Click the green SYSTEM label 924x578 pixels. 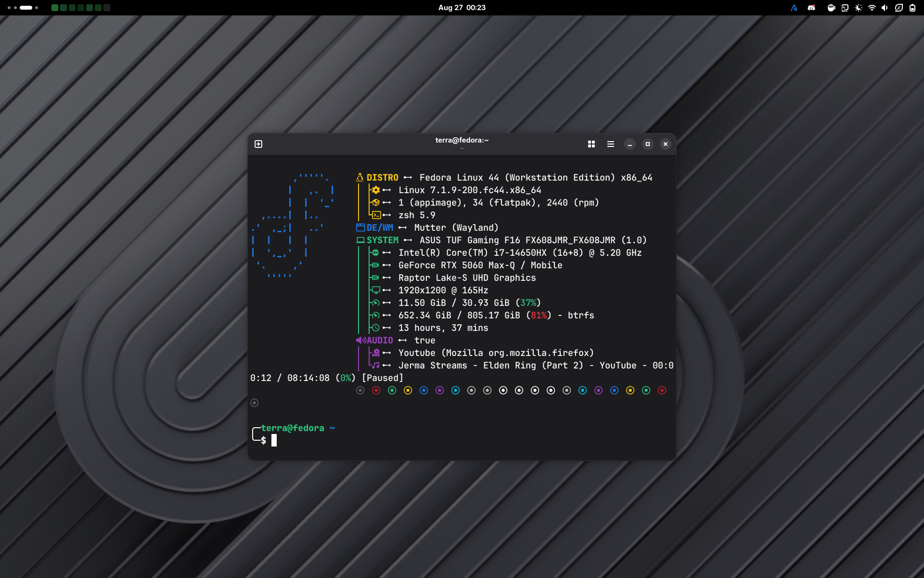point(383,240)
